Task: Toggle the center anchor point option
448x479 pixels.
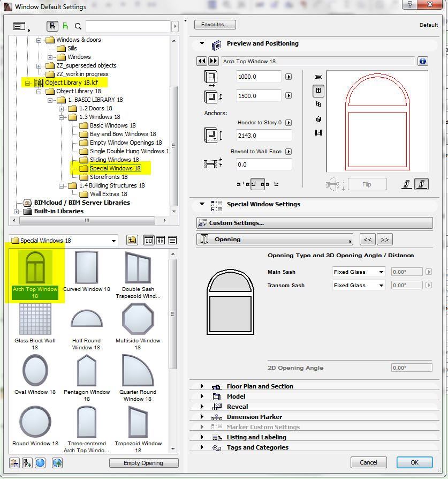Action: [257, 184]
